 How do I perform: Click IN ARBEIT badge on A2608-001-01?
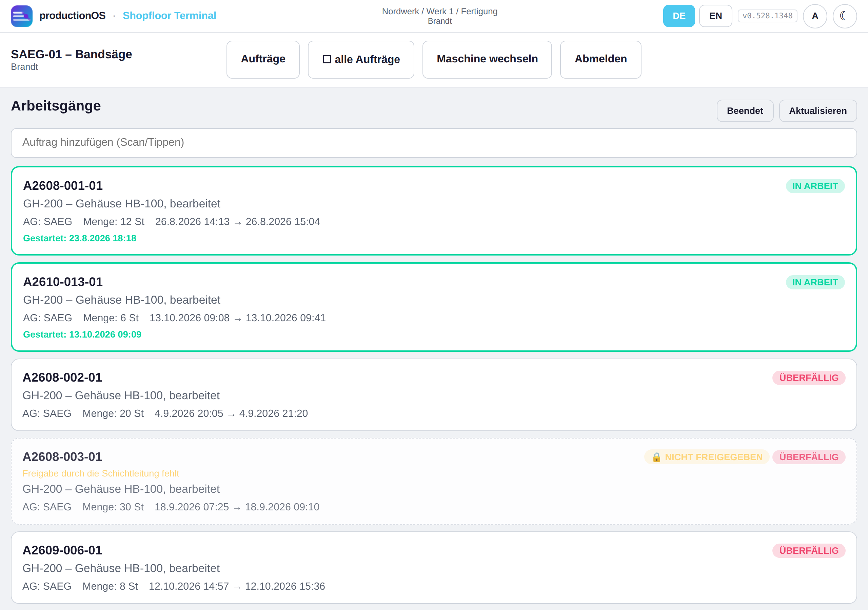tap(815, 186)
